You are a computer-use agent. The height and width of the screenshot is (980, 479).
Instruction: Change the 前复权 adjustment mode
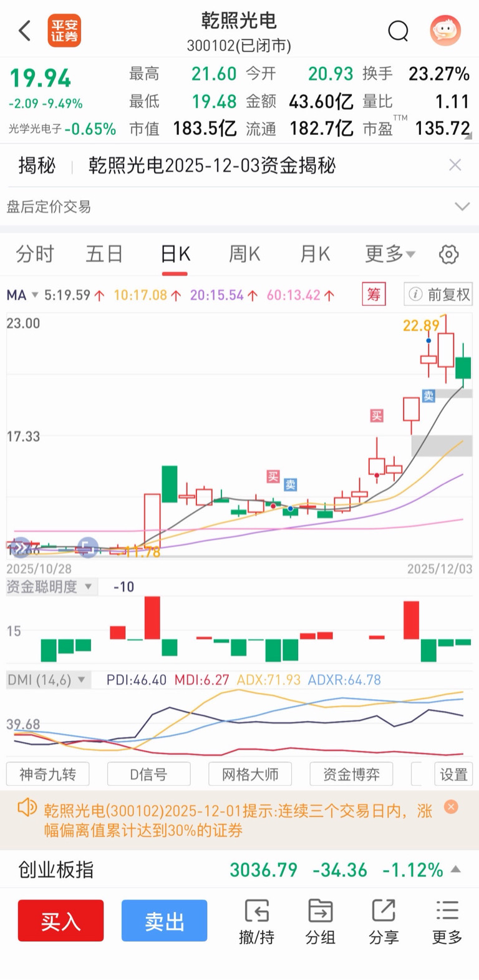[x=438, y=294]
